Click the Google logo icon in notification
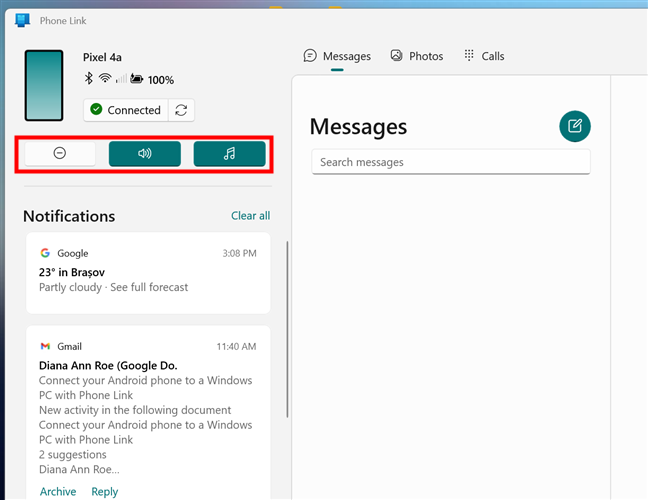Image resolution: width=648 pixels, height=500 pixels. [x=45, y=253]
